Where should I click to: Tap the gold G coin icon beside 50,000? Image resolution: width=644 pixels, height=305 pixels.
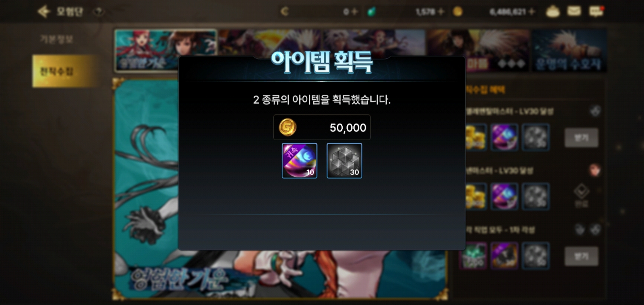[287, 127]
